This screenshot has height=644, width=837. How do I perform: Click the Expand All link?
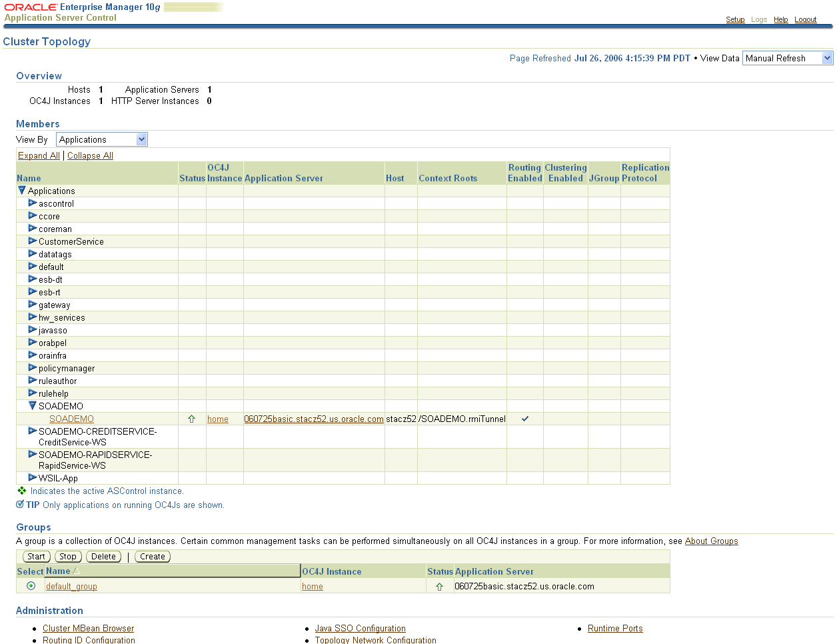(x=39, y=155)
